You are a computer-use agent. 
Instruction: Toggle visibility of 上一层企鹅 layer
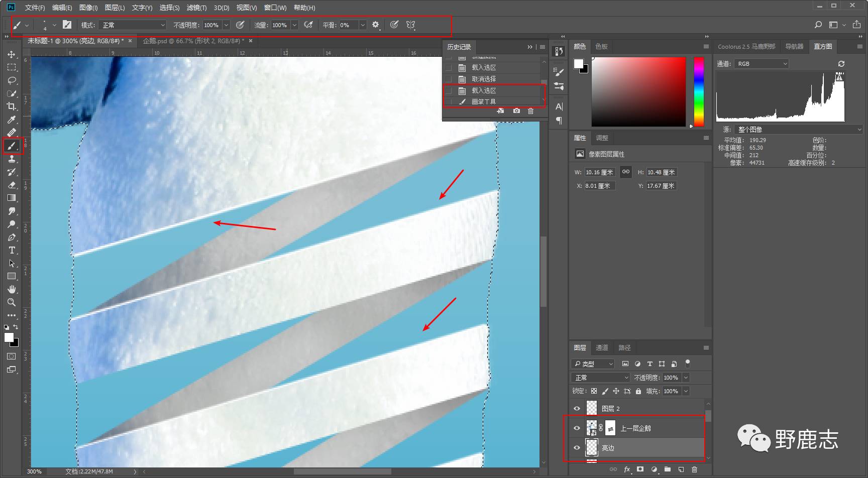pos(577,428)
